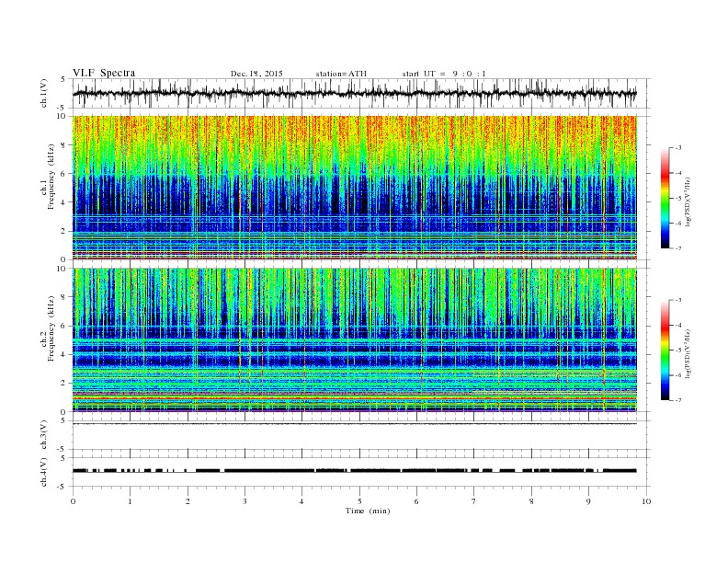The width and height of the screenshot is (728, 563).
Task: Click the ch.3 flat voltage trace
Action: pos(354,424)
